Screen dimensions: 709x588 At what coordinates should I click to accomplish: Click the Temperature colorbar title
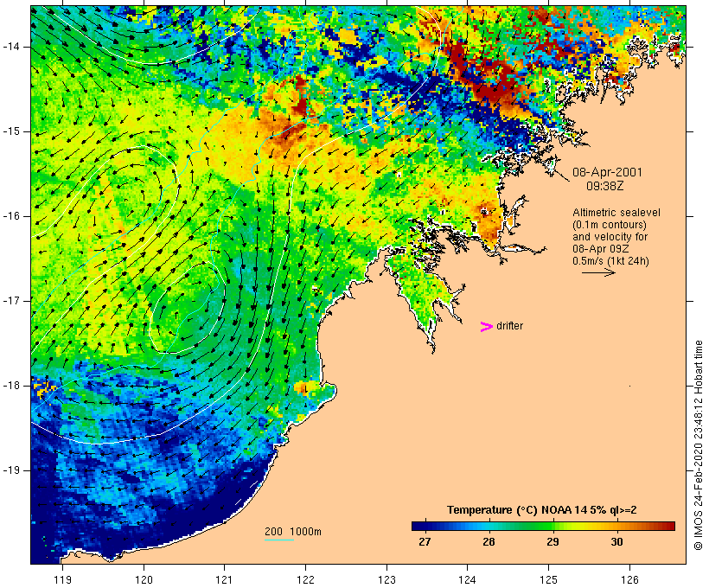[x=542, y=510]
